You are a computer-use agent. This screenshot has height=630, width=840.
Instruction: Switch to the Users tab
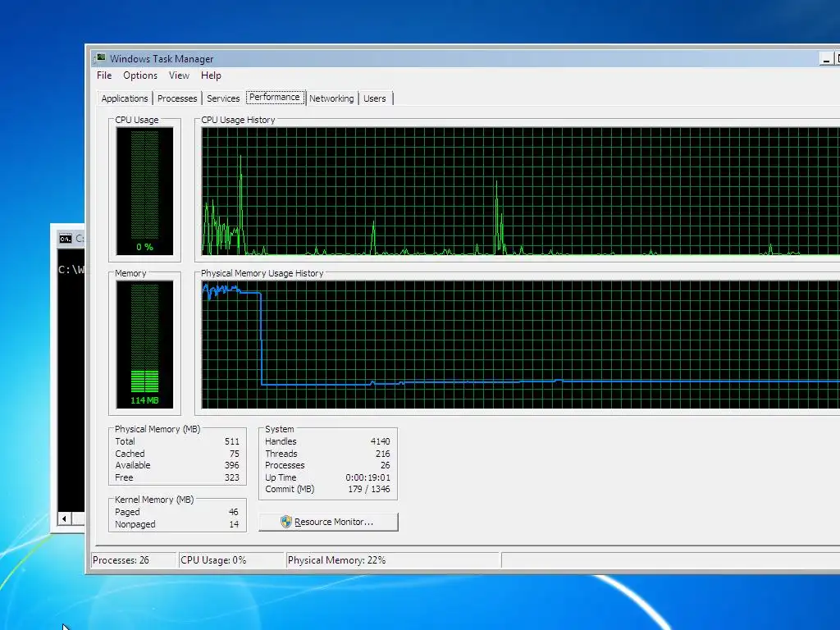pos(374,98)
